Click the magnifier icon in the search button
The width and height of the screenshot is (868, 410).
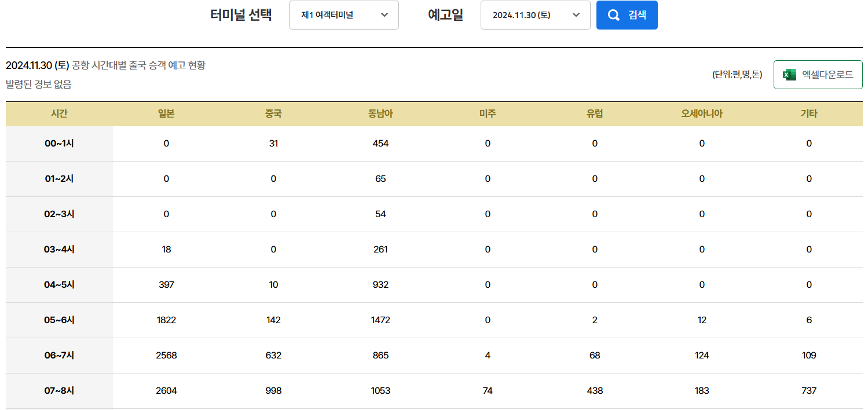[613, 15]
